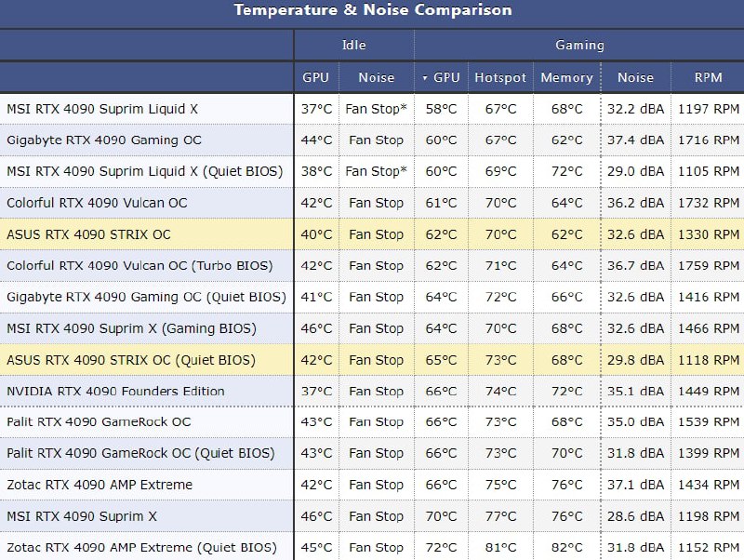Select Zotac RTX 4090 AMP Extreme (Quiet BIOS) name
Viewport: 744px width, 560px height.
[141, 548]
